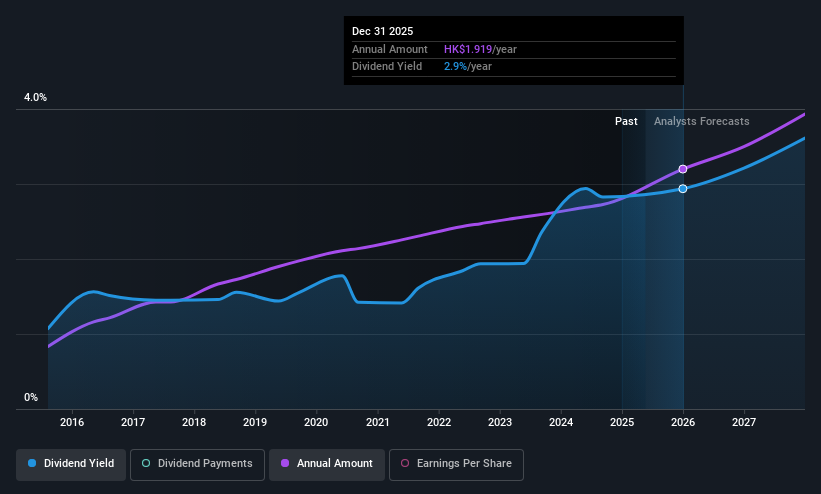Click the purple Annual Amount legend dot

285,464
